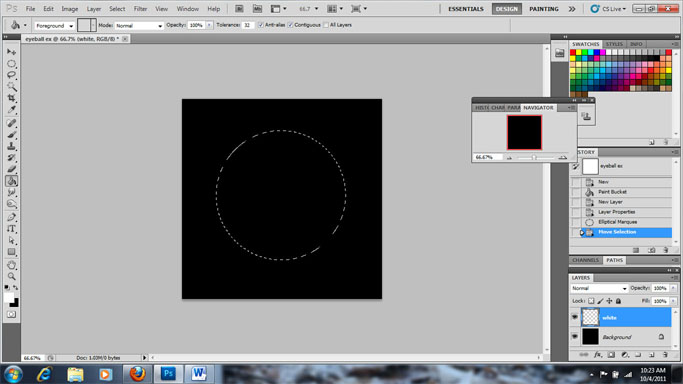Click the Tolerance input field

pyautogui.click(x=248, y=25)
